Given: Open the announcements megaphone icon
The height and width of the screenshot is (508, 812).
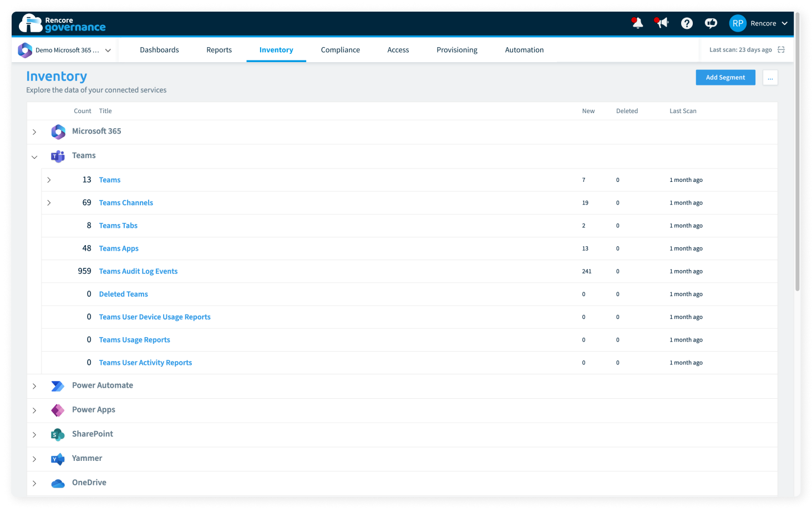Looking at the screenshot, I should point(661,23).
